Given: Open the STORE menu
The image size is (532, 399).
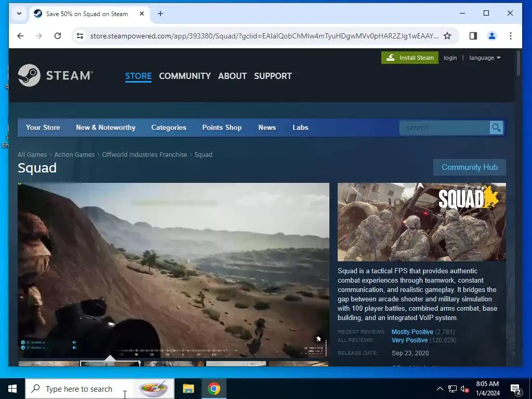Looking at the screenshot, I should coord(138,76).
